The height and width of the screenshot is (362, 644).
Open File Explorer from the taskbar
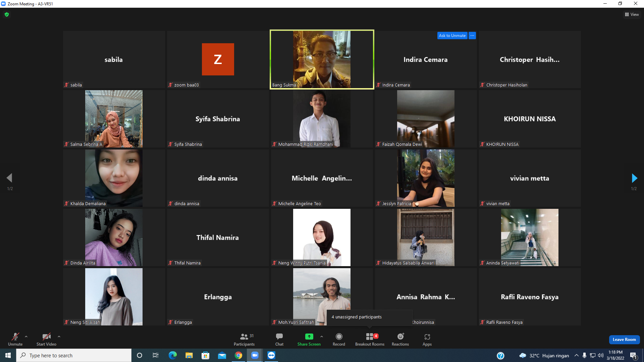click(x=189, y=355)
